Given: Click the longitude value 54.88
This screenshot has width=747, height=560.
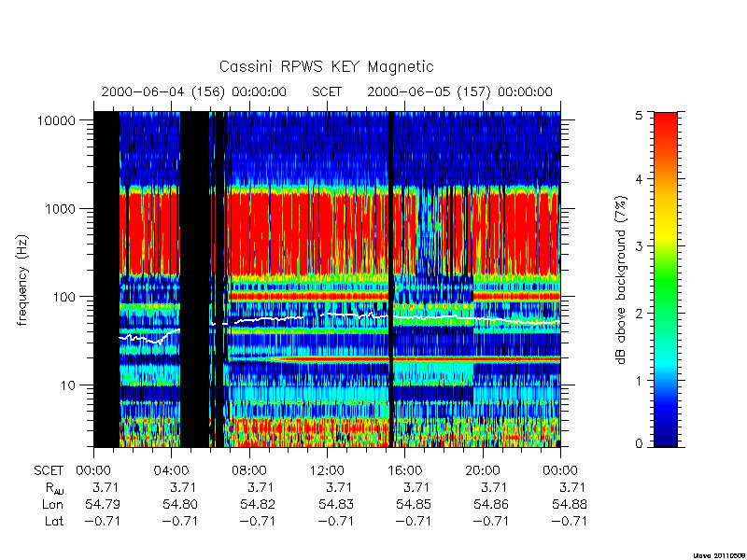Looking at the screenshot, I should coord(569,504).
